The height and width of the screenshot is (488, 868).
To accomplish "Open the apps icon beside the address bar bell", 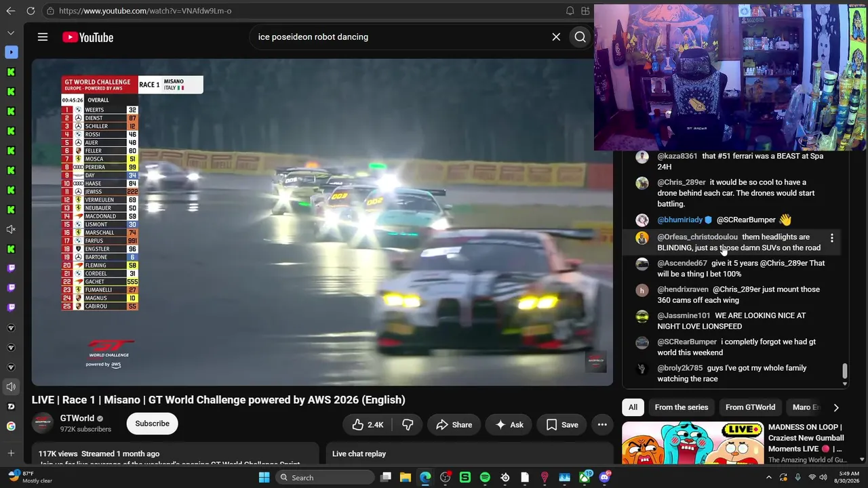I will click(x=585, y=11).
